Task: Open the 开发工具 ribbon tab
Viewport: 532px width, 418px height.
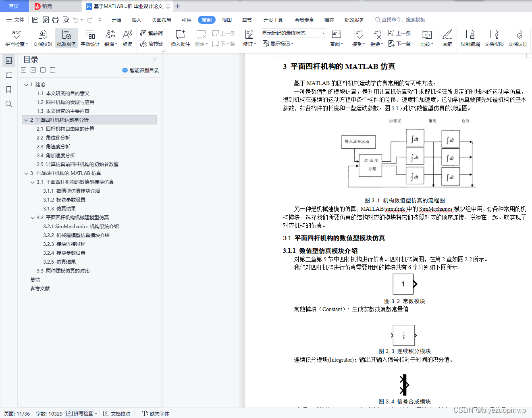Action: pyautogui.click(x=273, y=20)
